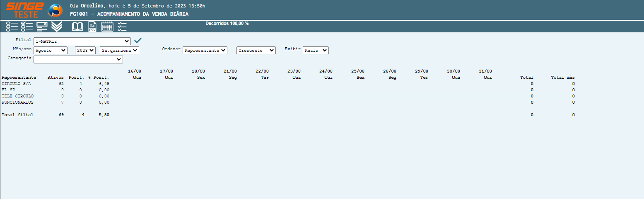Expand the empty Categoria dropdown
The image size is (644, 199).
[x=78, y=60]
